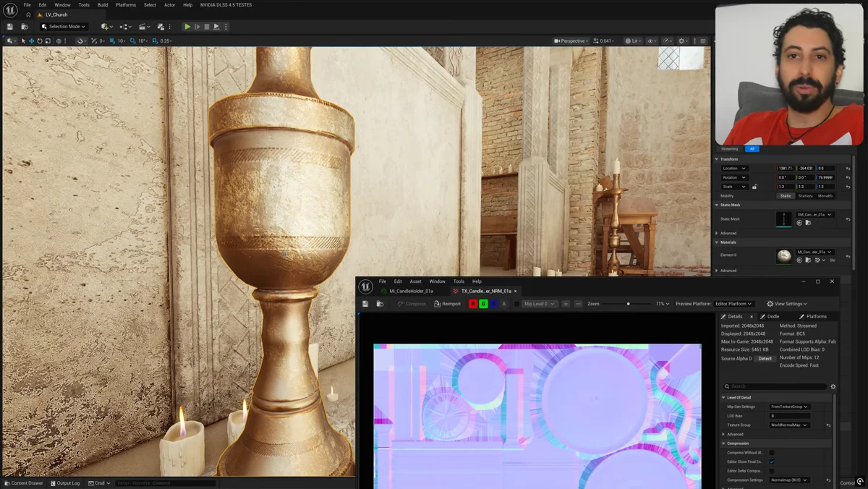Open the Platforms menu
Screen dimensions: 868x489
click(126, 5)
